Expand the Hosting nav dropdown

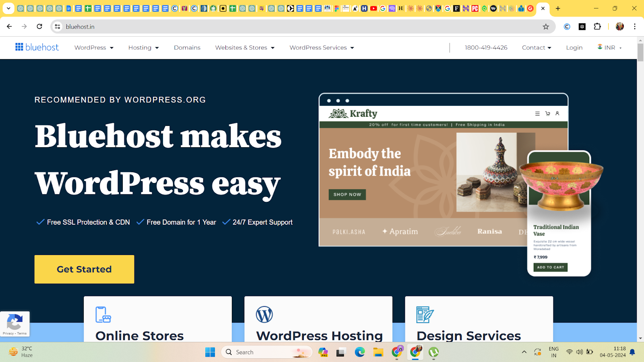coord(144,47)
